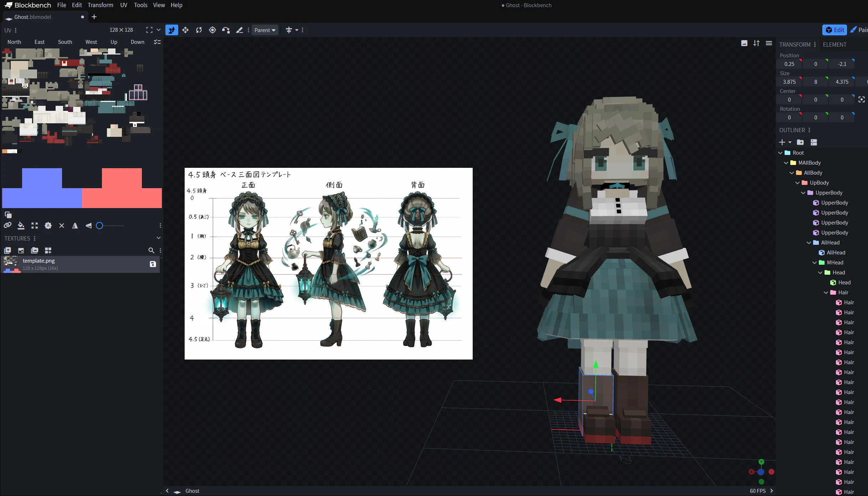Screen dimensions: 868x496
Task: Click the create texture group icon
Action: tap(48, 250)
